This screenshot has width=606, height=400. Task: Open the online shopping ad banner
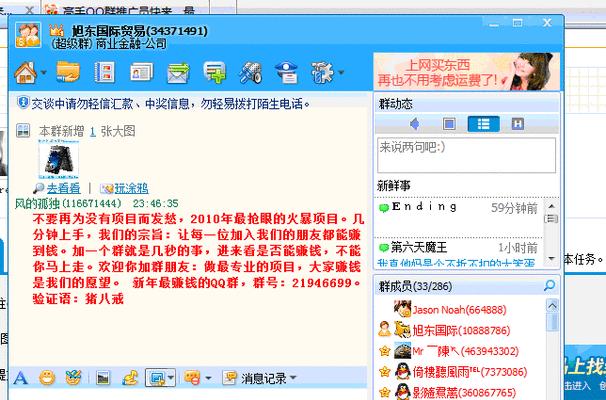[466, 71]
